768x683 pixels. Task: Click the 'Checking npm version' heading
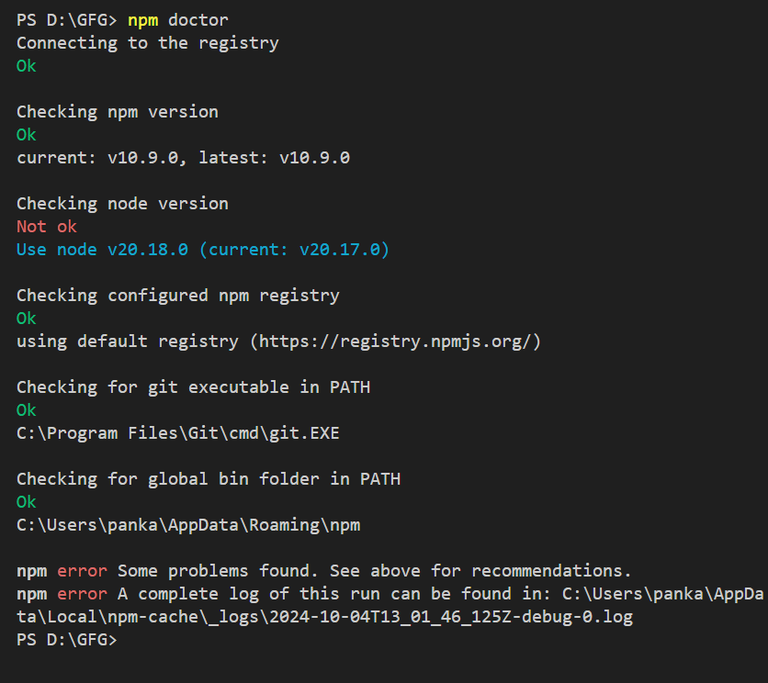tap(118, 112)
